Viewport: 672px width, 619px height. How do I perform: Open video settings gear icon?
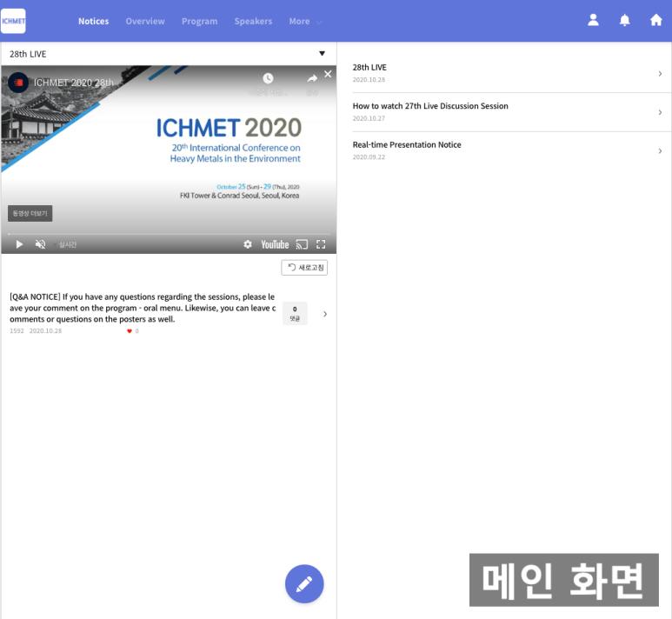(x=248, y=244)
